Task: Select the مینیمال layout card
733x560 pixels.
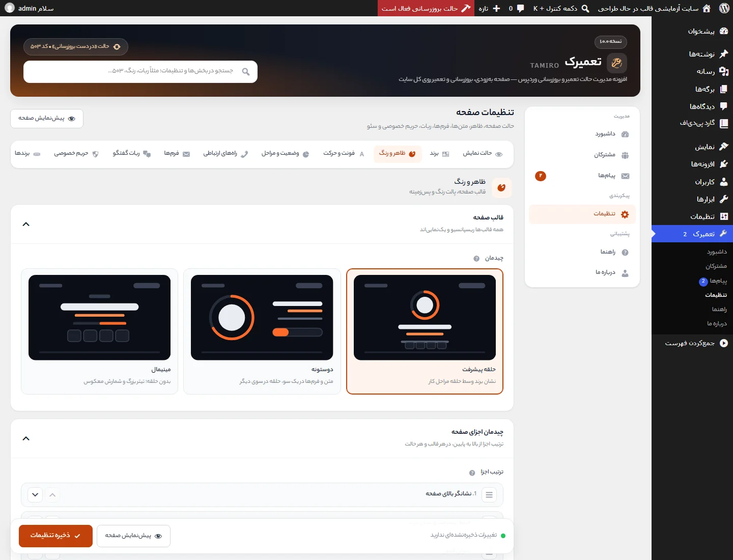Action: click(x=99, y=331)
